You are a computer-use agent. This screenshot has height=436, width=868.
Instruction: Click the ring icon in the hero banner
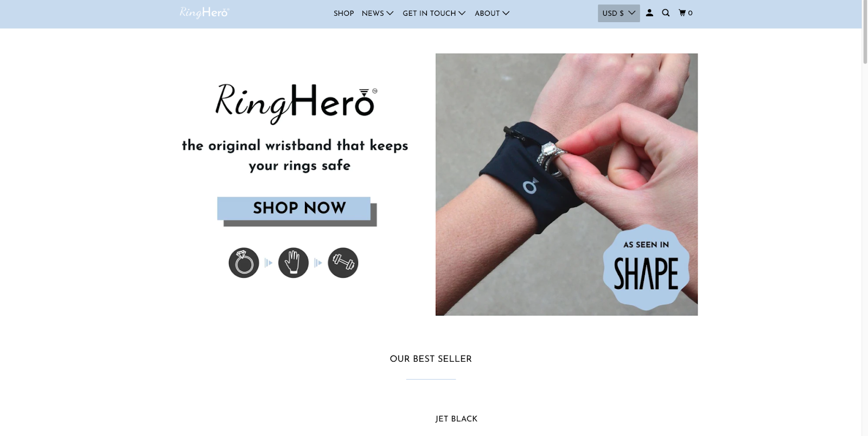pos(244,263)
